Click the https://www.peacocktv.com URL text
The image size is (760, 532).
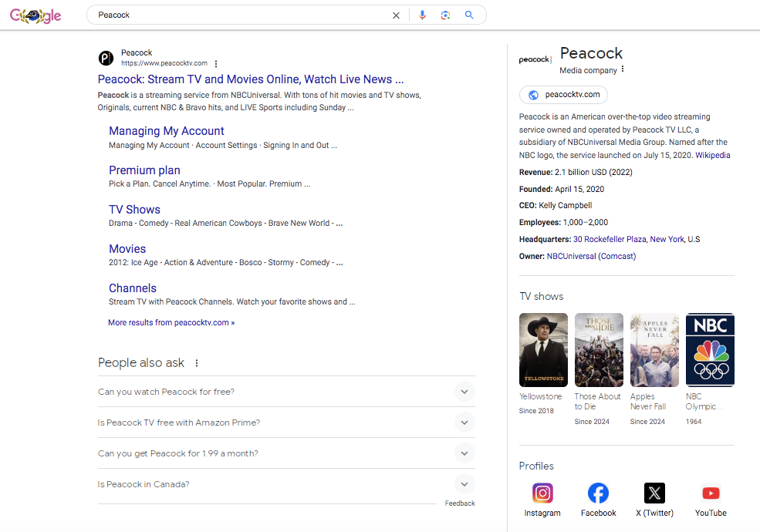(164, 63)
